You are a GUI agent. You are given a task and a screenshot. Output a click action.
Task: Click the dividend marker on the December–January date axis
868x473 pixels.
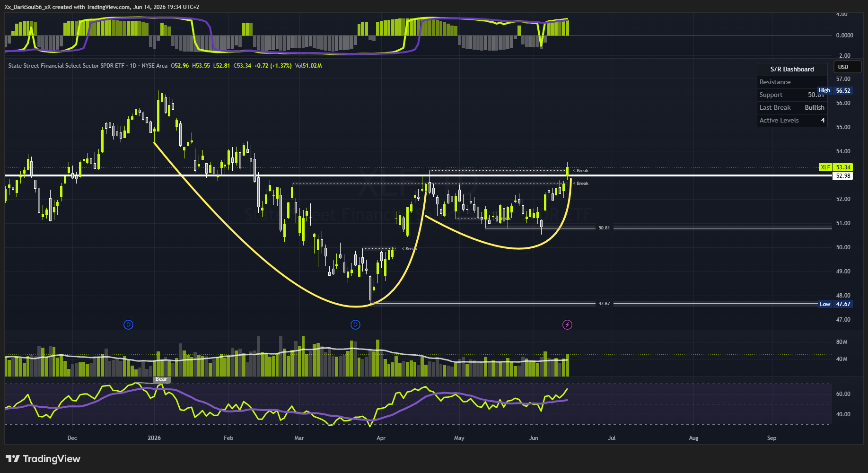[x=128, y=324]
